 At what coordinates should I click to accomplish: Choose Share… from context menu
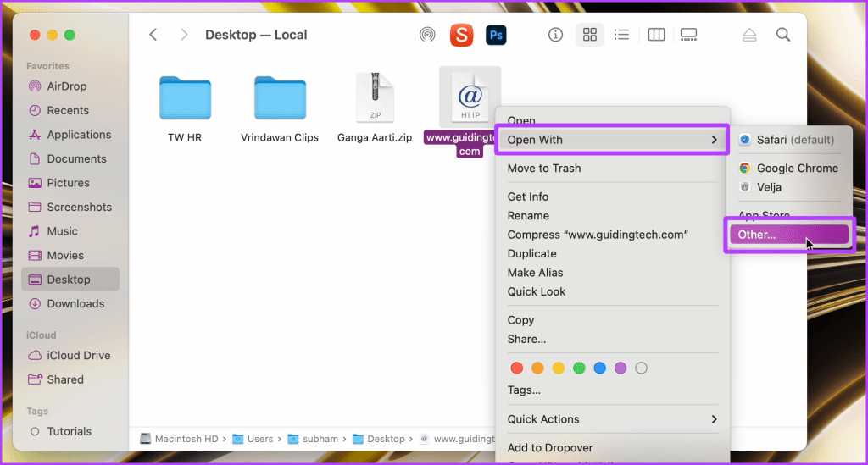[612, 339]
